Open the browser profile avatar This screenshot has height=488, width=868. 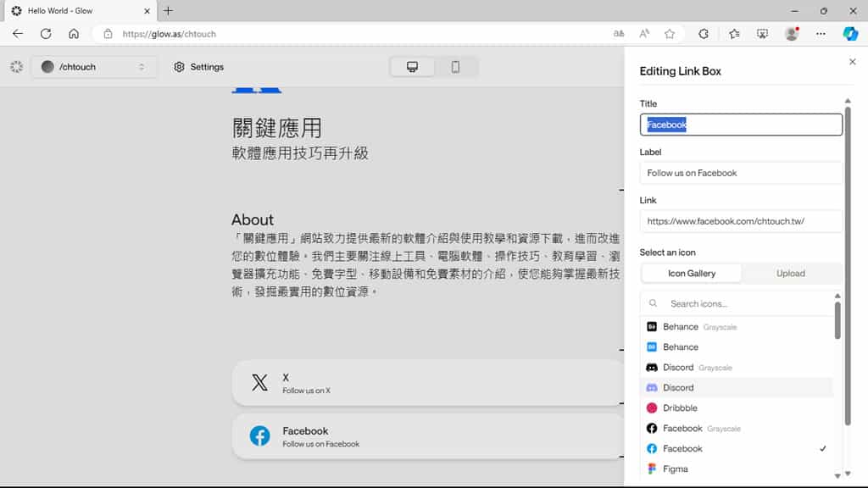(x=792, y=34)
